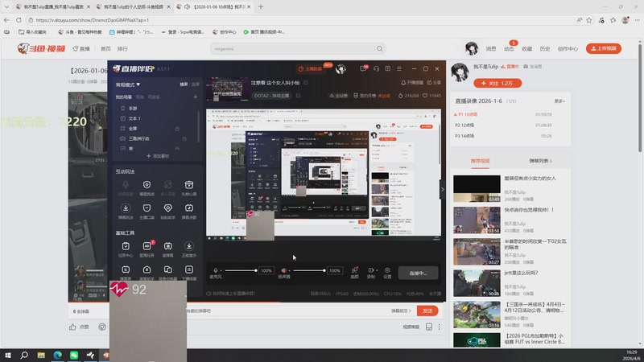
Task: Open dropdown arrow beside the microphone icon
Action: pyautogui.click(x=221, y=271)
